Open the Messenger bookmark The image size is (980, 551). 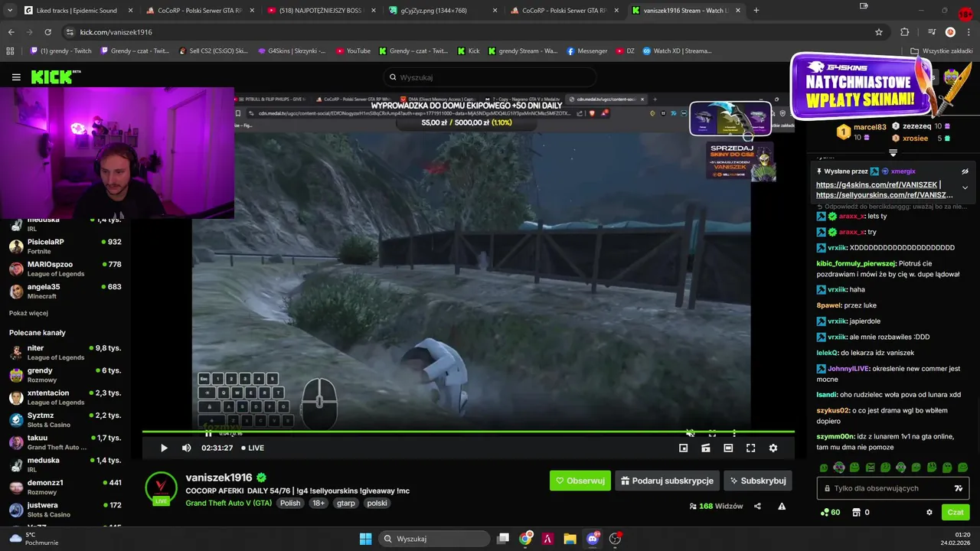coord(587,51)
